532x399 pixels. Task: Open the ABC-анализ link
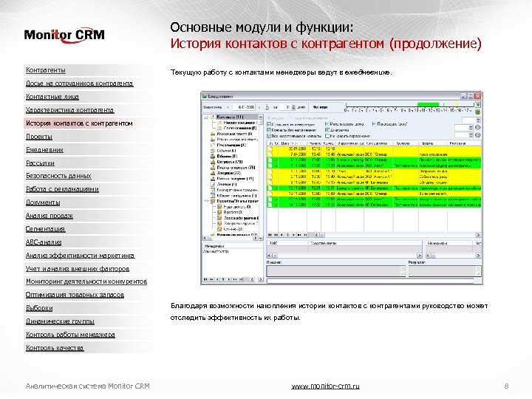point(44,242)
